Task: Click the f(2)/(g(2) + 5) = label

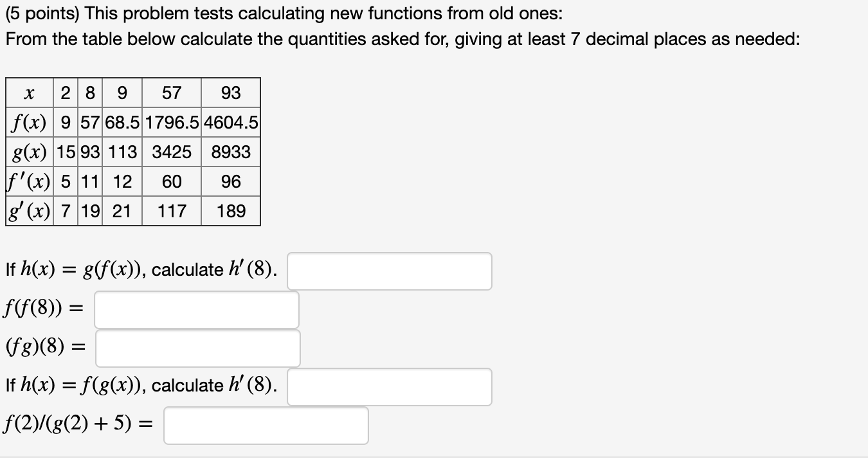Action: coord(78,423)
